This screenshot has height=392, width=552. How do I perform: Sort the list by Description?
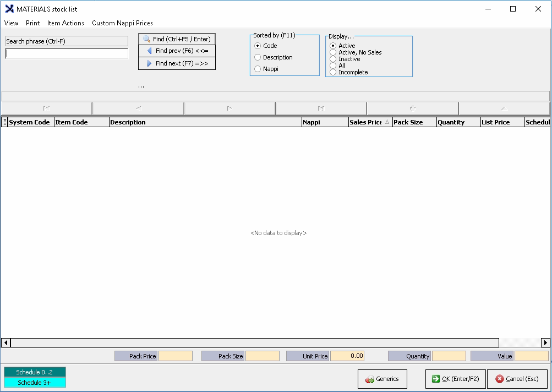tap(258, 57)
